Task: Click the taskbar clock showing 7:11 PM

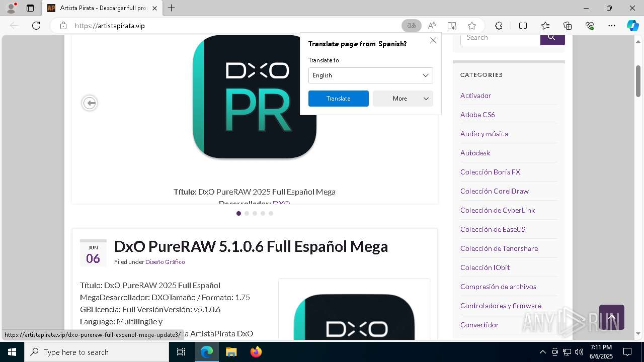Action: click(x=601, y=352)
